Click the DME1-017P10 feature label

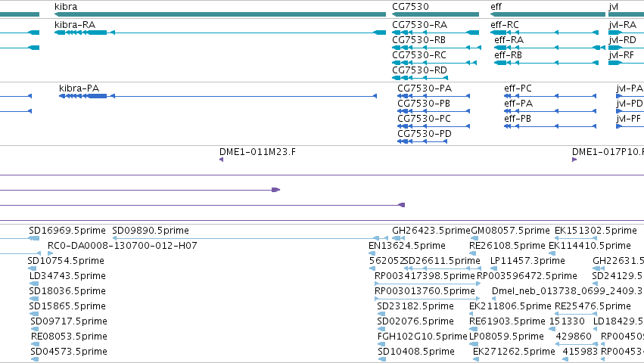(608, 152)
